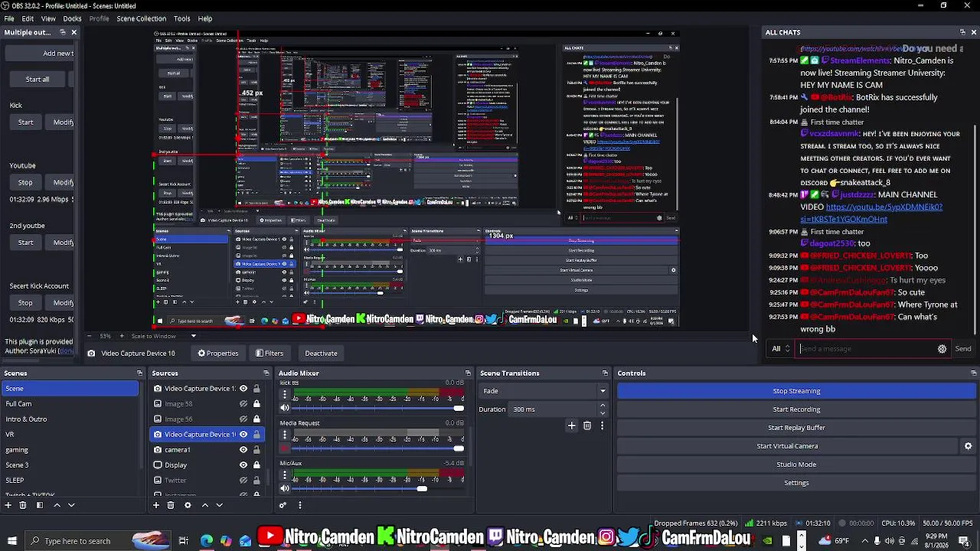This screenshot has width=980, height=551.
Task: Open the File menu
Action: click(x=9, y=18)
